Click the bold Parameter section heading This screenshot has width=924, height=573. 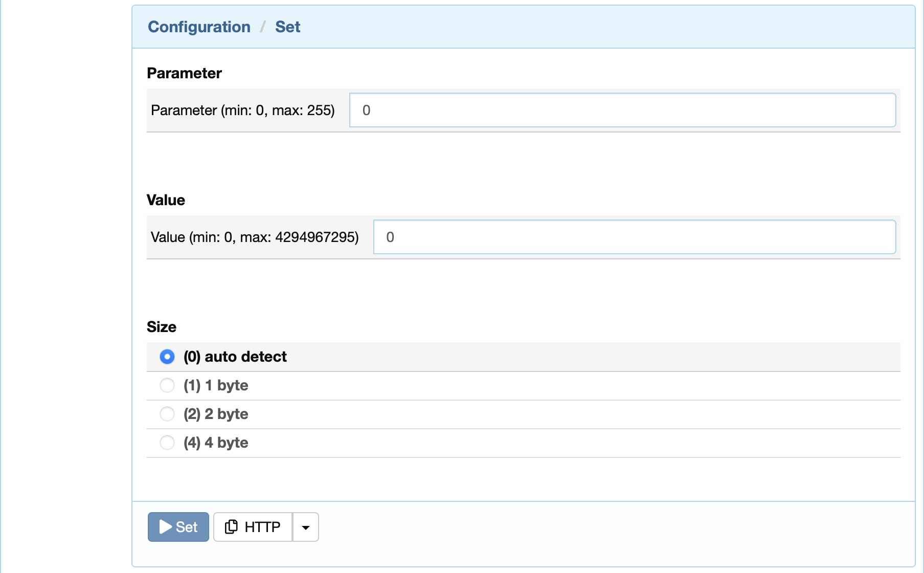[184, 73]
